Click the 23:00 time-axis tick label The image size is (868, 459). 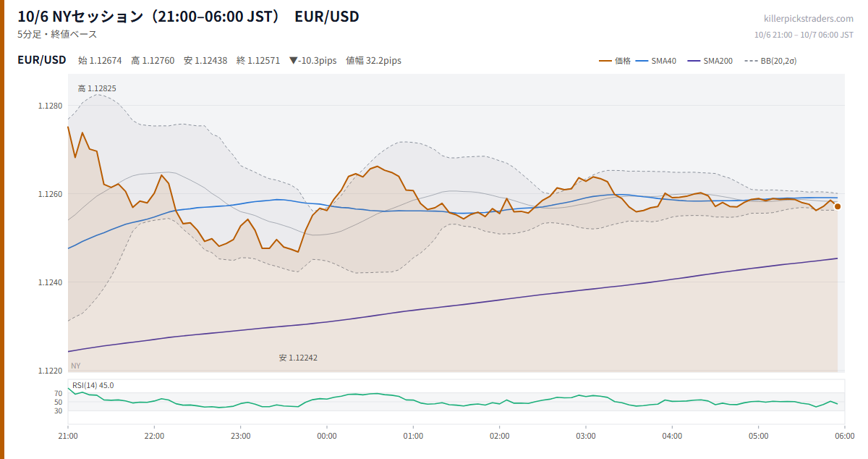[241, 436]
